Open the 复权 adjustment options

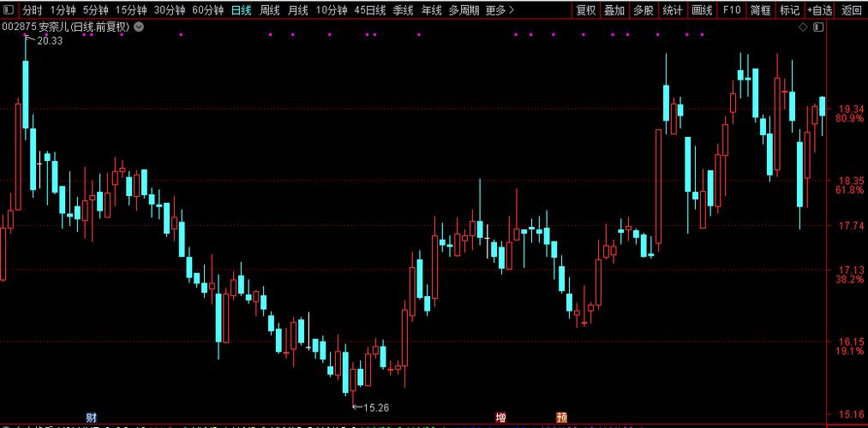pos(586,10)
